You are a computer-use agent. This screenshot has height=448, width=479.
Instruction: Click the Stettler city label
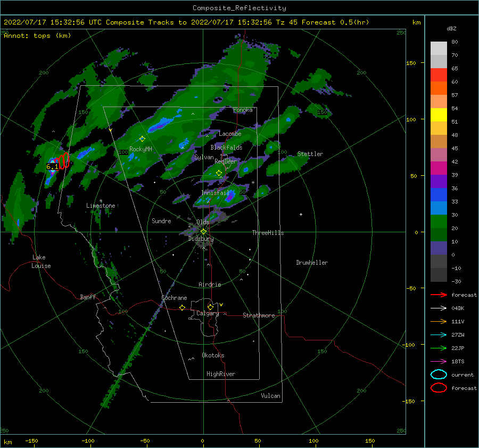pyautogui.click(x=310, y=154)
